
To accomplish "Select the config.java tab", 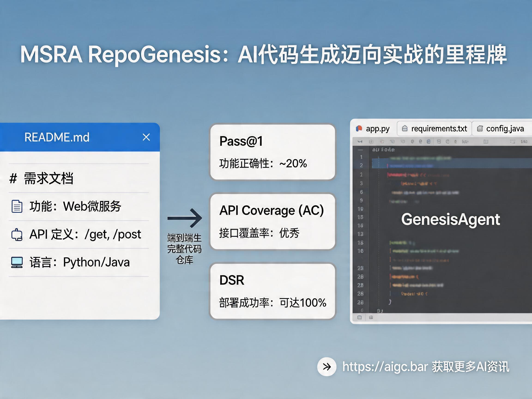I will [x=501, y=129].
